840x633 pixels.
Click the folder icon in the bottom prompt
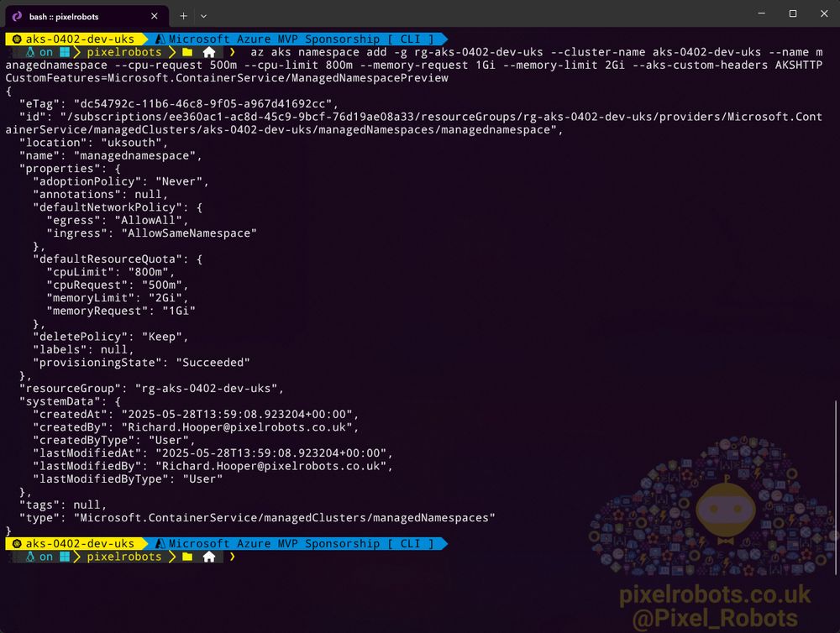(187, 557)
